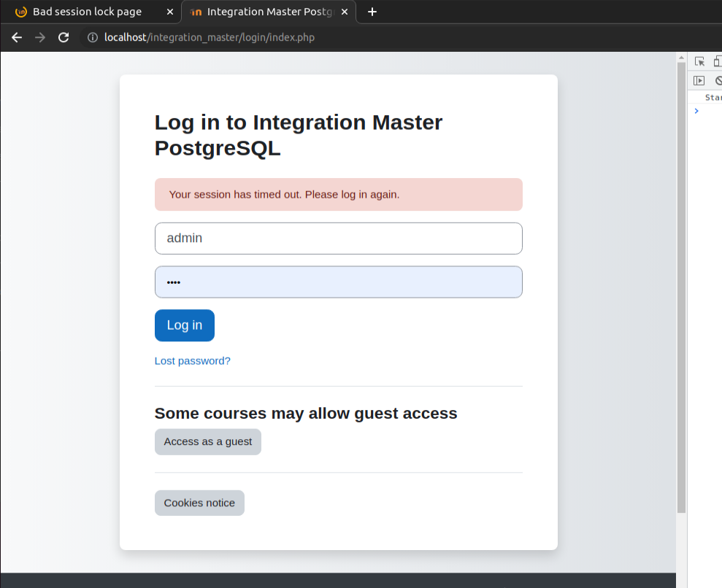Image resolution: width=722 pixels, height=588 pixels.
Task: Click the scrollbar up arrow
Action: coord(681,58)
